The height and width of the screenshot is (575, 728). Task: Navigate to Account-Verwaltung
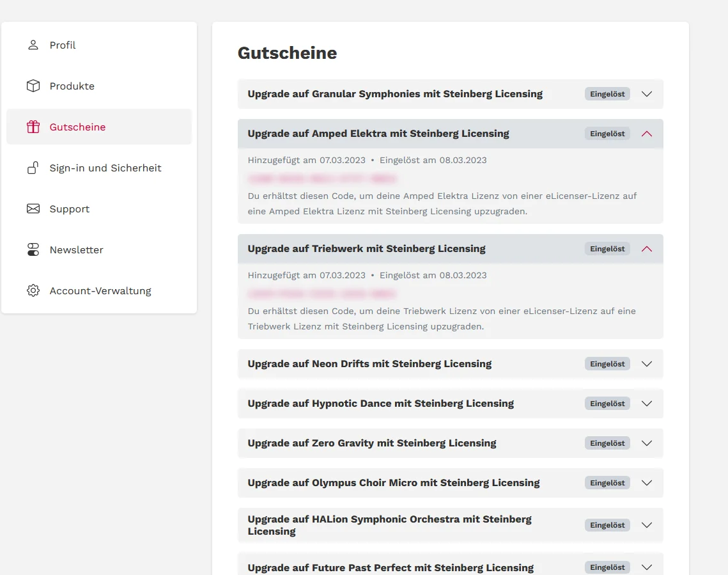(x=99, y=290)
